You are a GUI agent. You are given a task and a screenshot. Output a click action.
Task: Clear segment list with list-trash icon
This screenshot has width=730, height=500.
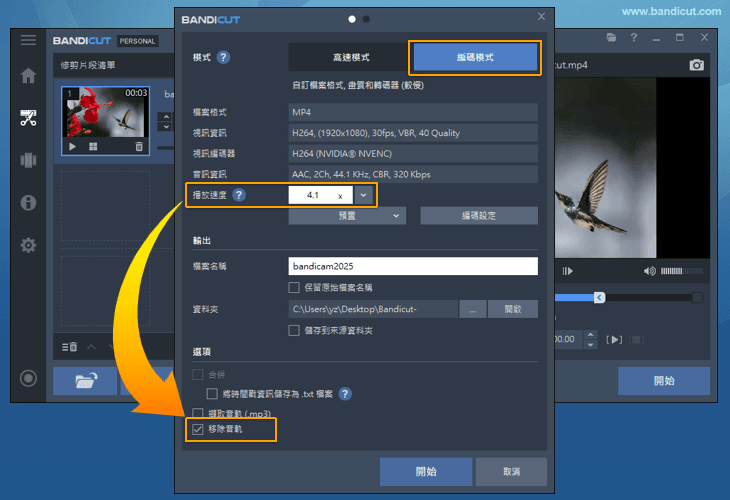tap(69, 347)
